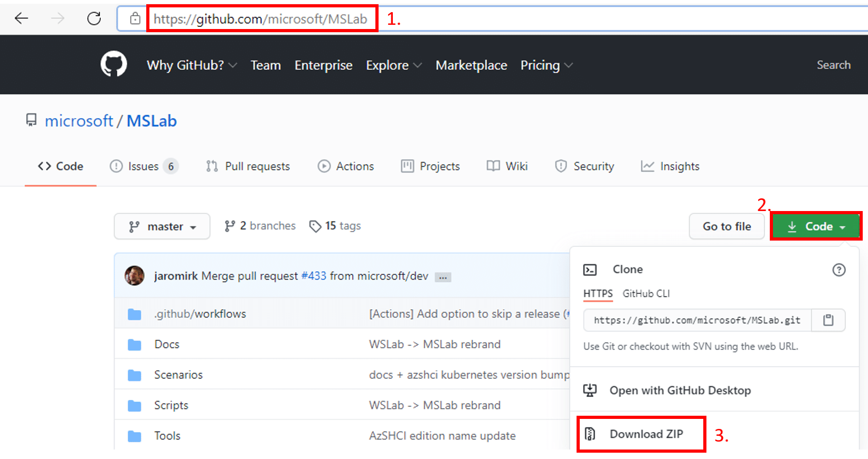Select the HTTPS clone tab

598,293
